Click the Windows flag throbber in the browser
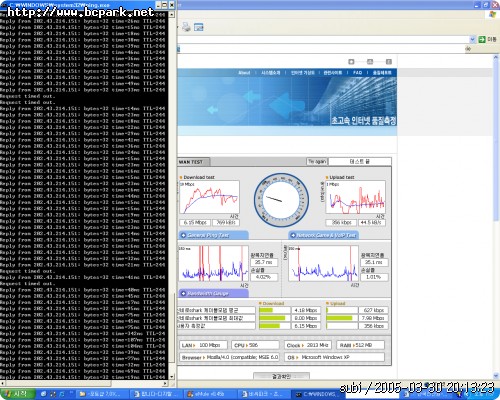Image resolution: width=500 pixels, height=400 pixels. (x=493, y=15)
